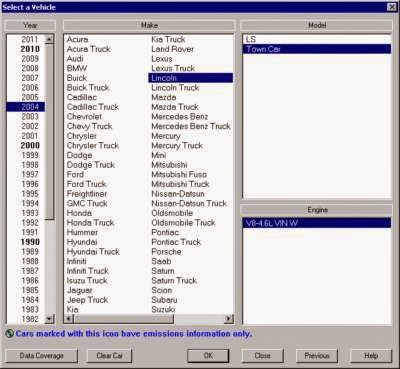400x369 pixels.
Task: Click the Make list right scroll arrow
Action: (x=229, y=319)
